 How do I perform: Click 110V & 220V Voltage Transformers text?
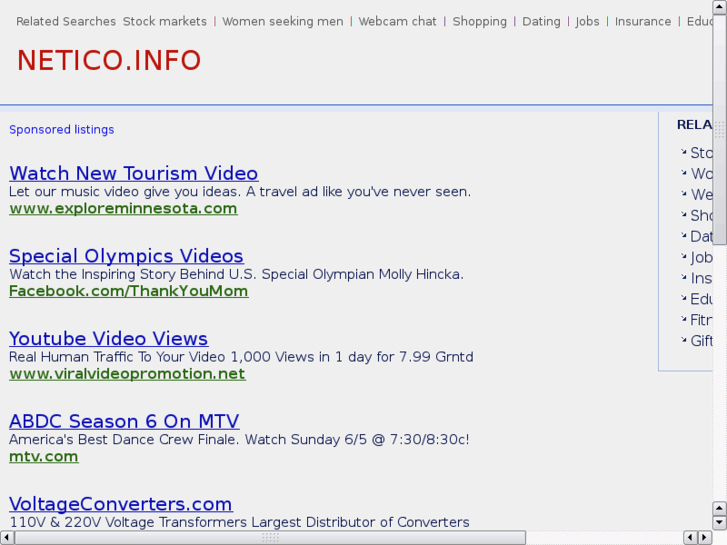239,522
